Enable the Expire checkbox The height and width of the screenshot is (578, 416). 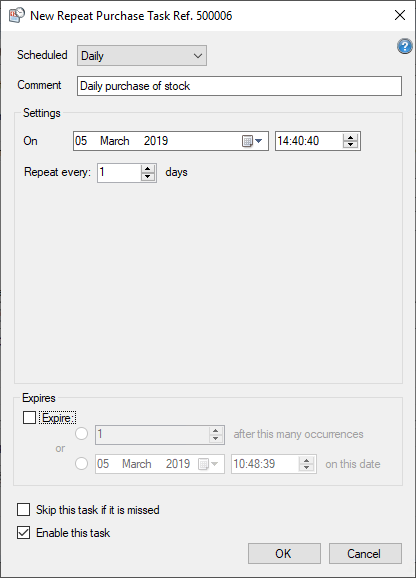tap(29, 418)
